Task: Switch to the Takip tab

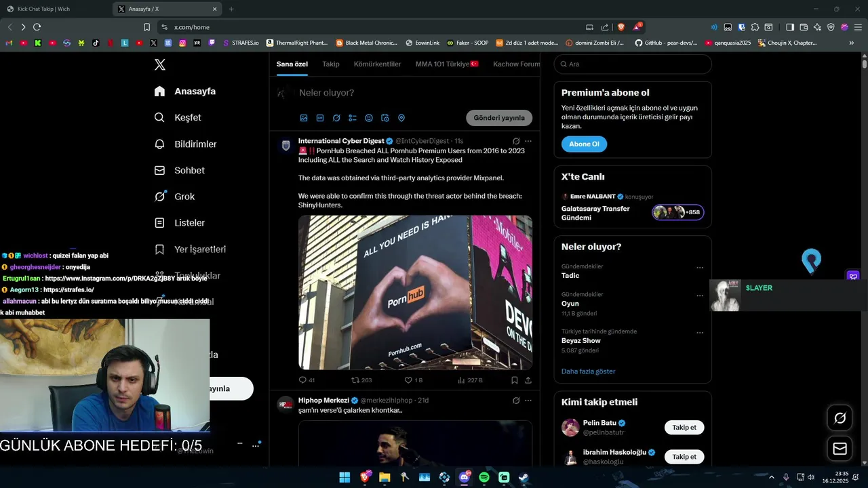Action: 331,64
